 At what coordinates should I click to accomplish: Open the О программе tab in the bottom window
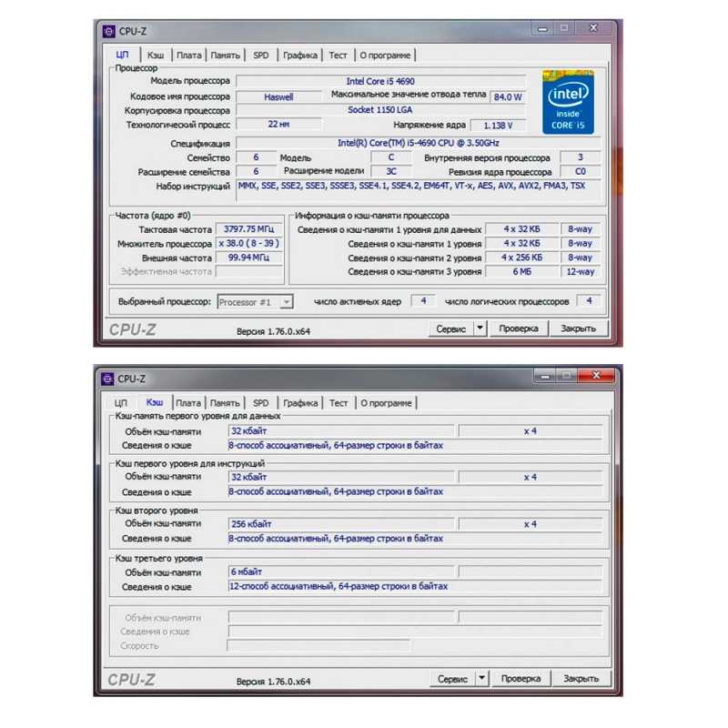[x=386, y=403]
